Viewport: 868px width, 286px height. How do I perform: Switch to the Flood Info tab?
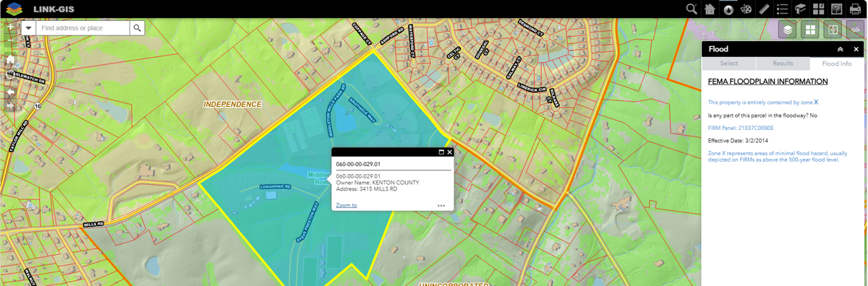[x=837, y=64]
